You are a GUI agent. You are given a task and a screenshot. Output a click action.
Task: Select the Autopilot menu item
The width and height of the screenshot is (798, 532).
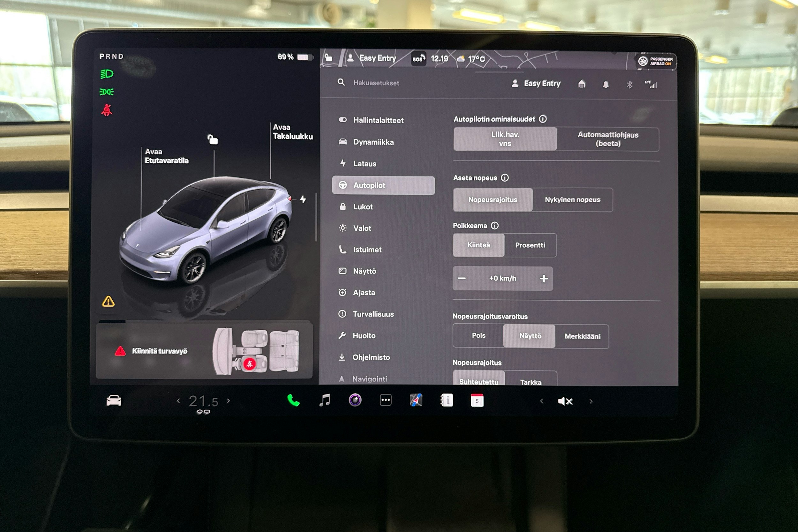pos(383,185)
